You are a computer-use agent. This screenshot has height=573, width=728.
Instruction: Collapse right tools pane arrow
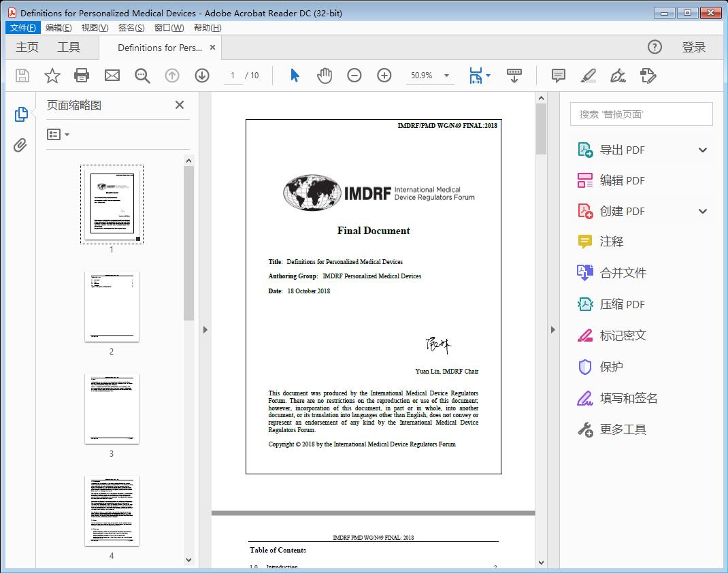[x=552, y=330]
